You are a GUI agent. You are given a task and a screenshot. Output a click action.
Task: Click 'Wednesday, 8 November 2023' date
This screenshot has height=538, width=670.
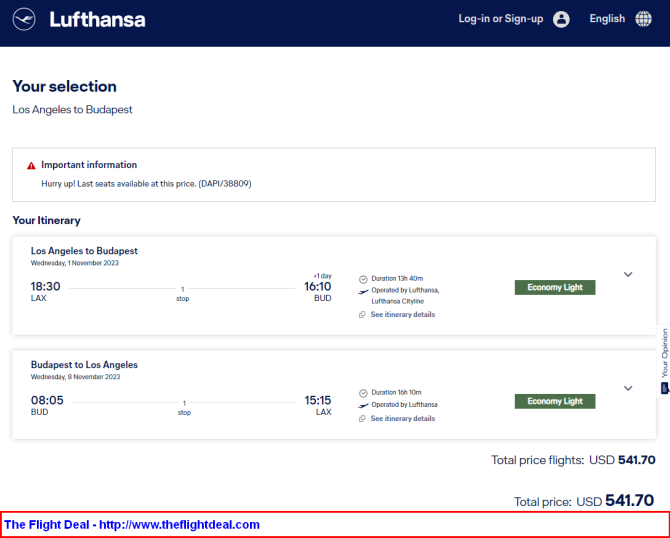(75, 376)
